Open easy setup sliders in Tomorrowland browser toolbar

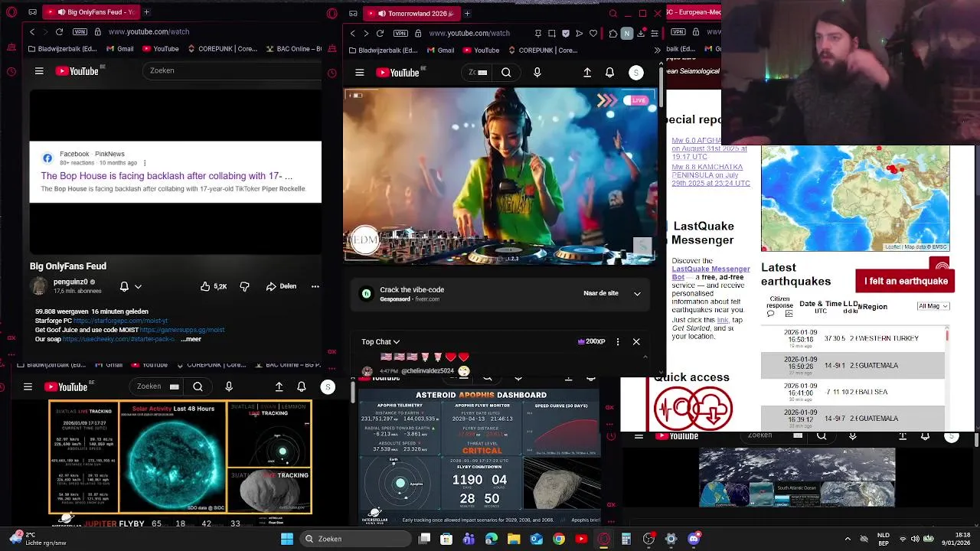point(655,34)
